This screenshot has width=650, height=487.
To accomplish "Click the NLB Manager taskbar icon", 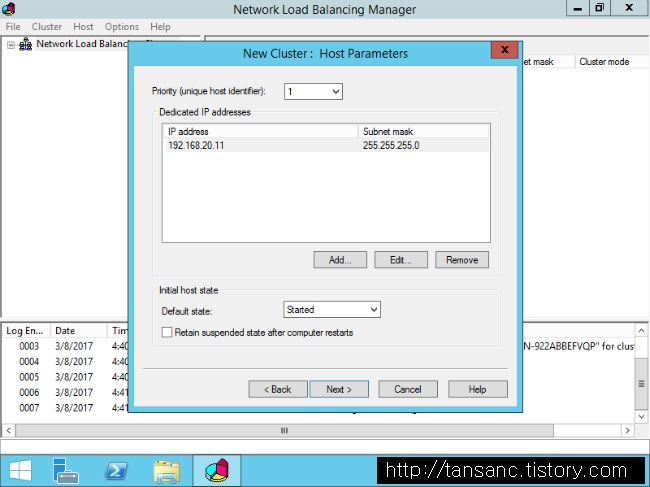I will click(217, 471).
